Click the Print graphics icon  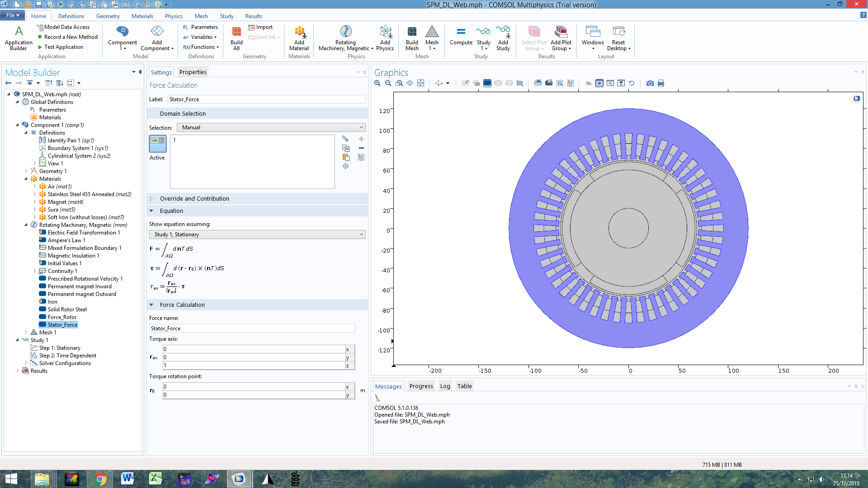pyautogui.click(x=661, y=83)
